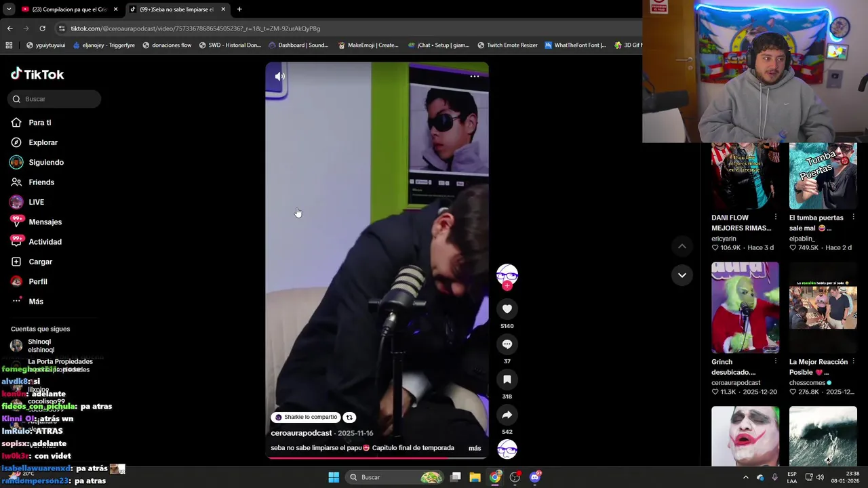Image resolution: width=868 pixels, height=488 pixels.
Task: Reload the page
Action: pyautogui.click(x=42, y=28)
